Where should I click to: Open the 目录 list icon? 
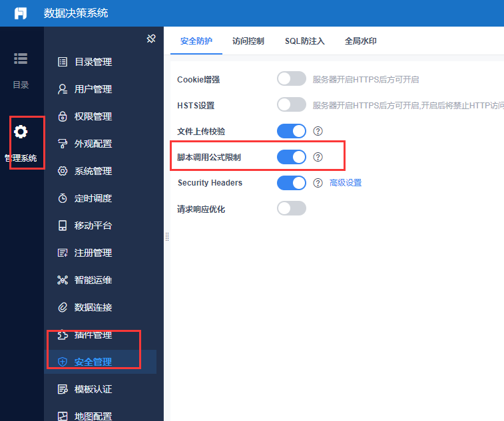21,59
